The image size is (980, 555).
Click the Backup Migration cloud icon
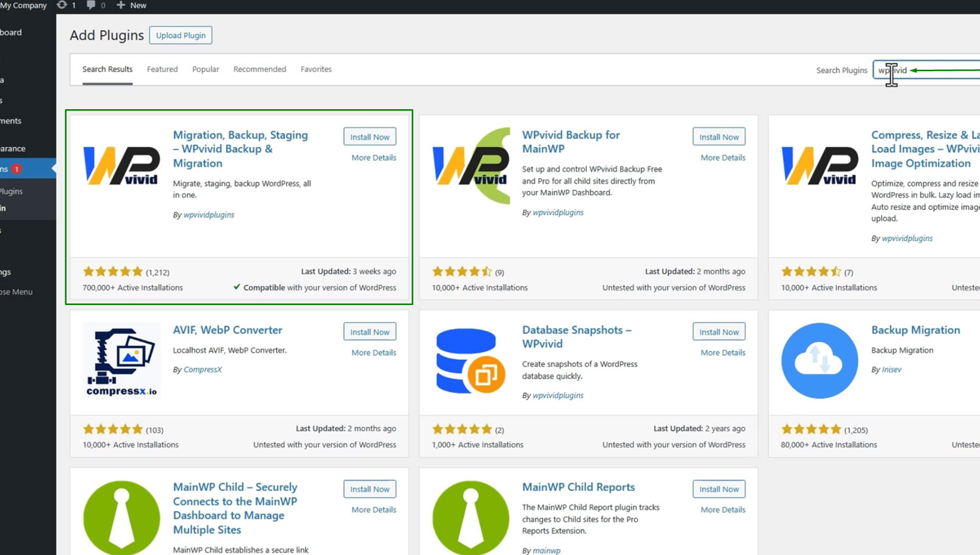819,360
